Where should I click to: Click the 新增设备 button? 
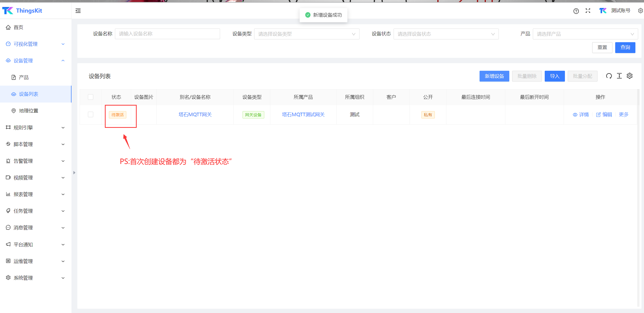(494, 76)
